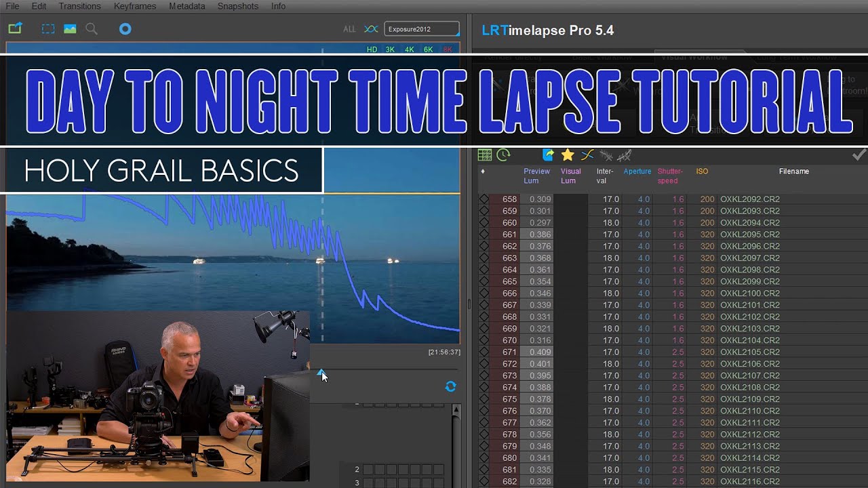Click the magnifier zoom icon
The image size is (868, 488).
click(92, 29)
